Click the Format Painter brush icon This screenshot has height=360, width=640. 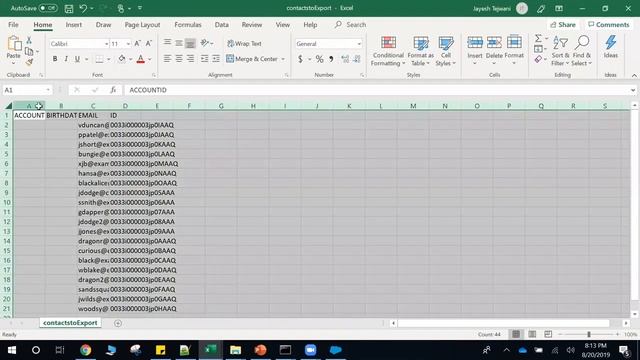coord(29,62)
